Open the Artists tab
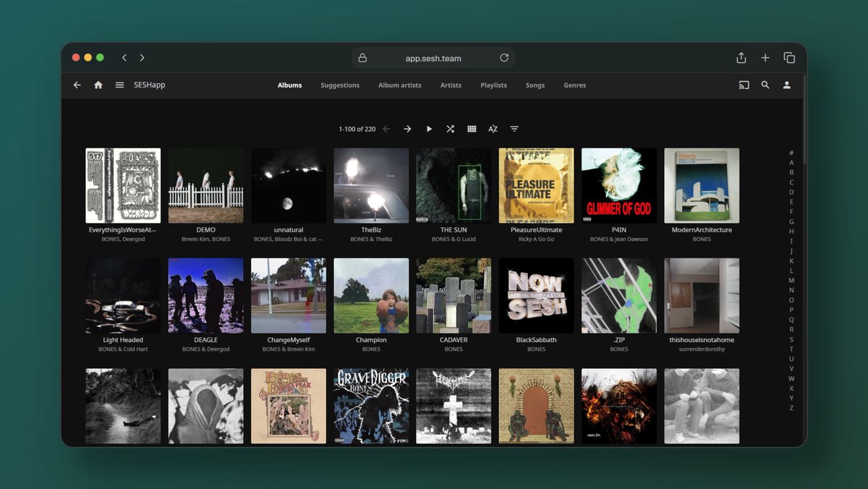 click(x=451, y=85)
